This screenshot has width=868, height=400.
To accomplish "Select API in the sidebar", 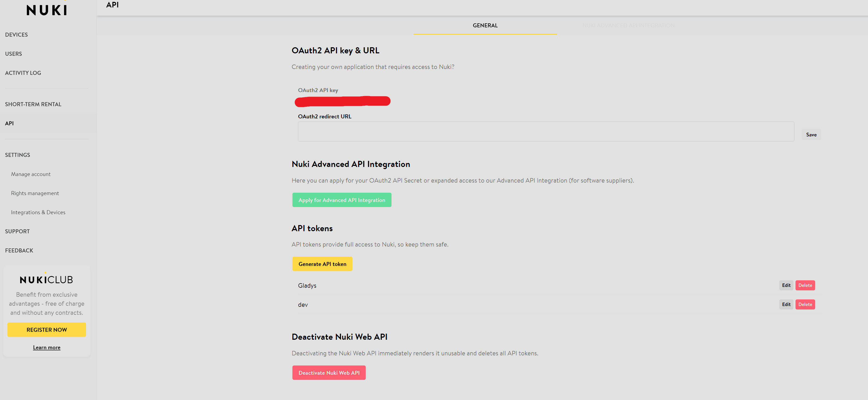I will (10, 123).
